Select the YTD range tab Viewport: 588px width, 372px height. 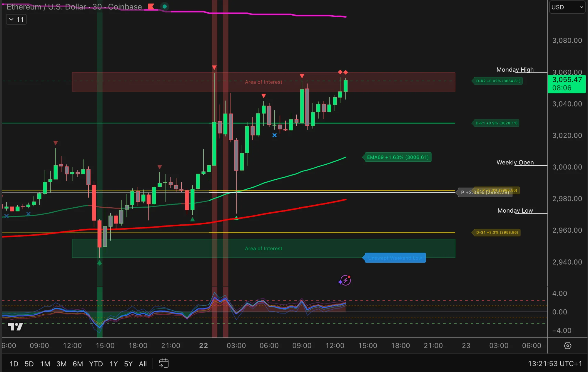[x=96, y=364]
